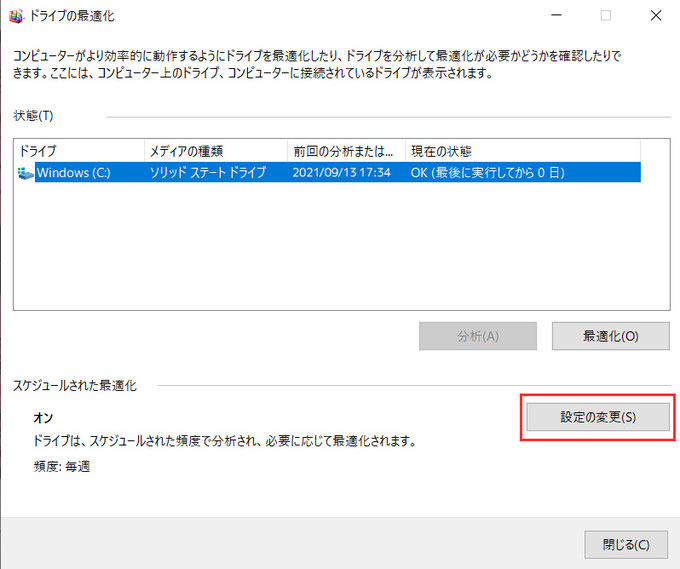Click the 頻度: 毎週 text
Image resolution: width=680 pixels, height=569 pixels.
62,467
